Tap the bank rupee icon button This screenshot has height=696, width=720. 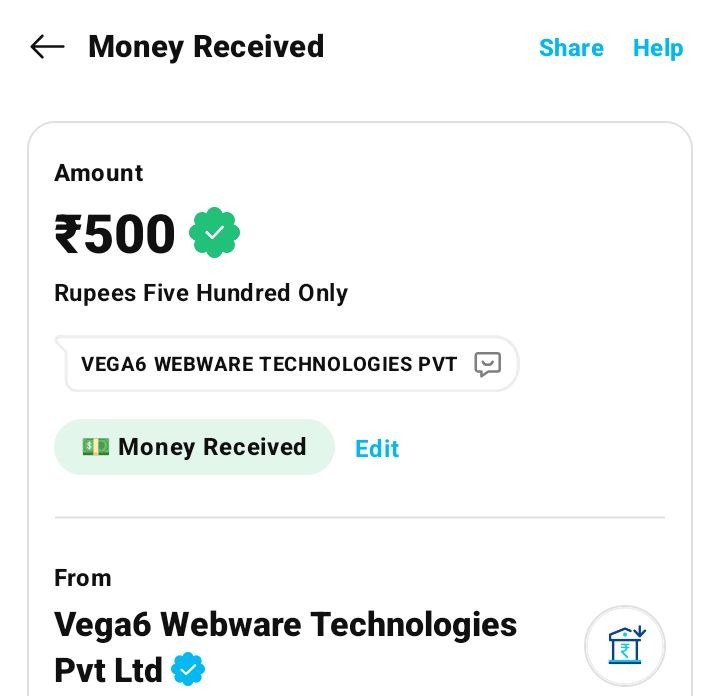625,646
